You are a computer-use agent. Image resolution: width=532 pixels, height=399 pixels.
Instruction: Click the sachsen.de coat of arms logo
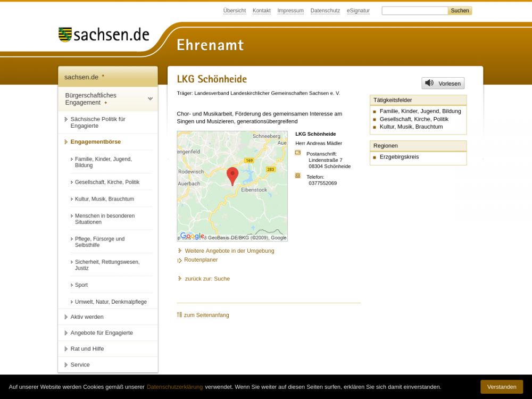[65, 35]
